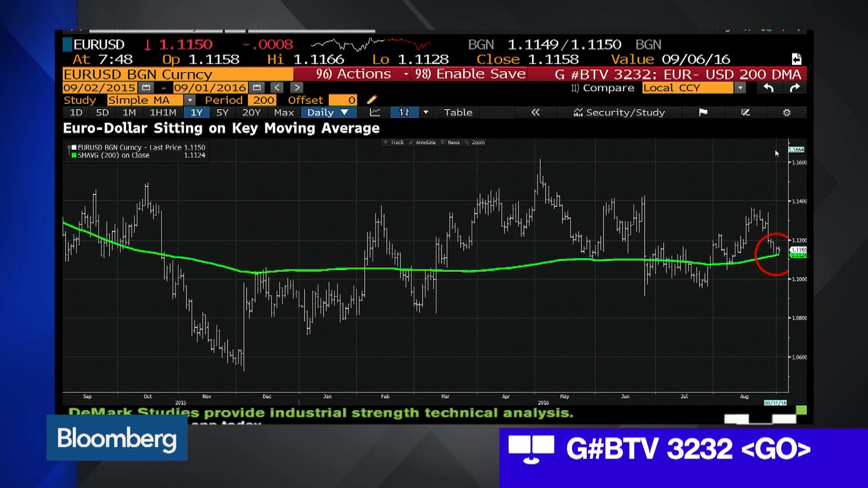
Task: Select the 1H1M range tab
Action: (x=163, y=113)
